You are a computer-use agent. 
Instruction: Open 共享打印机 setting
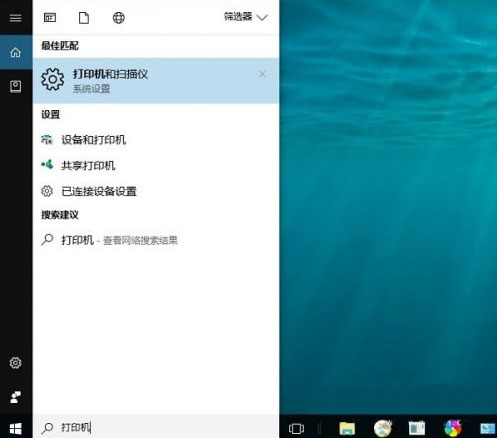156,165
